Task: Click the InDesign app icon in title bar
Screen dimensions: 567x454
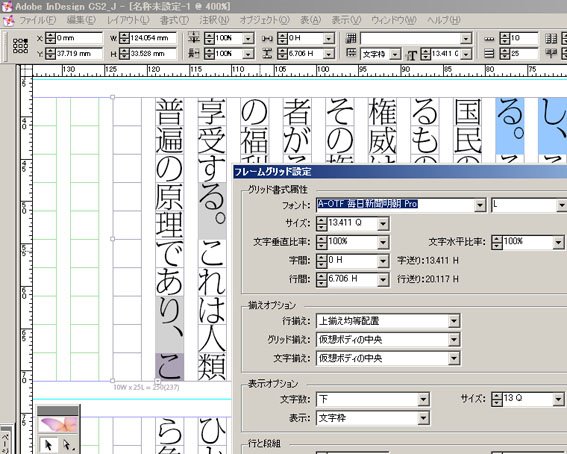Action: pyautogui.click(x=7, y=6)
